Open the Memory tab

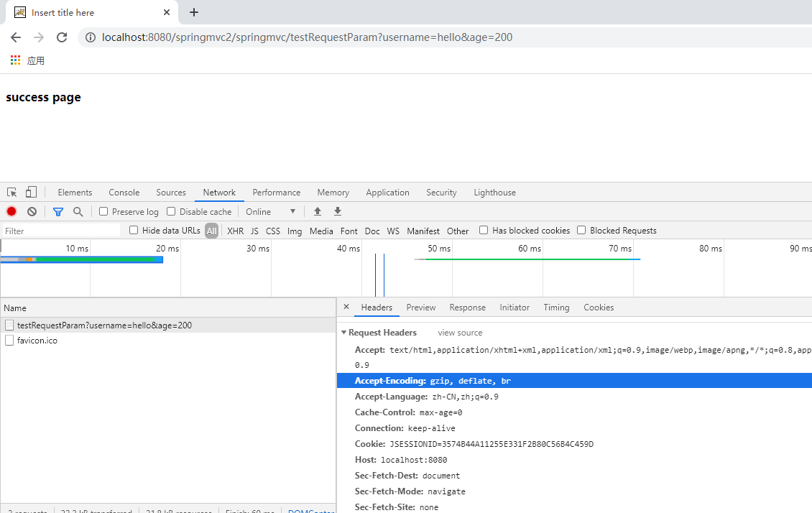pyautogui.click(x=333, y=192)
